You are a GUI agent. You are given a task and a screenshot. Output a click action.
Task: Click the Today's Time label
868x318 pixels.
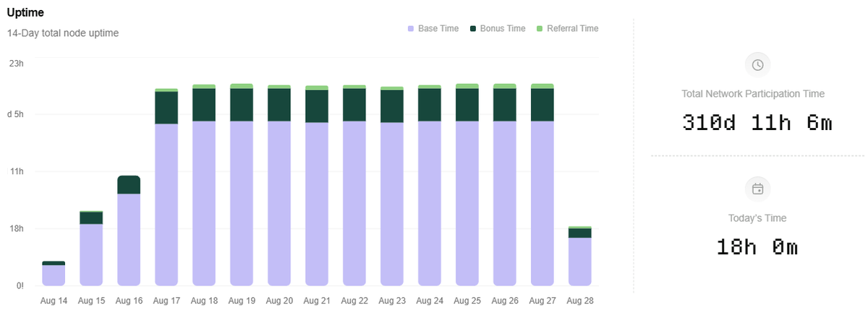[x=757, y=218]
